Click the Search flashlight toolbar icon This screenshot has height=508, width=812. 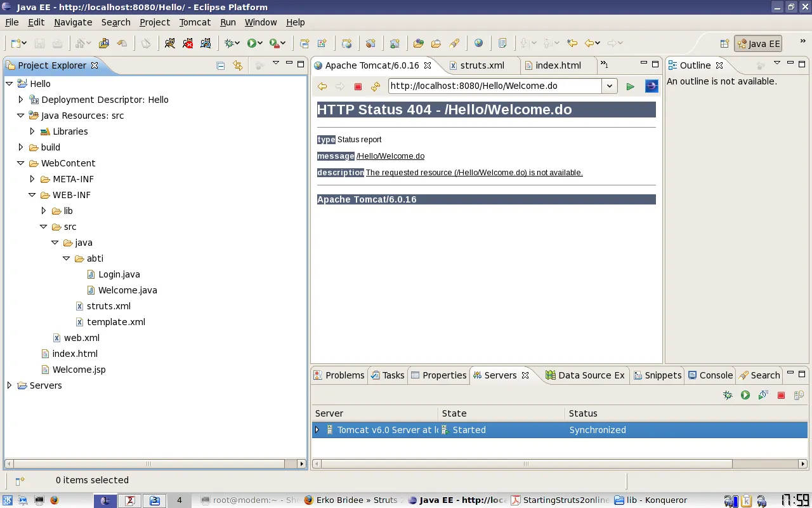tap(454, 43)
